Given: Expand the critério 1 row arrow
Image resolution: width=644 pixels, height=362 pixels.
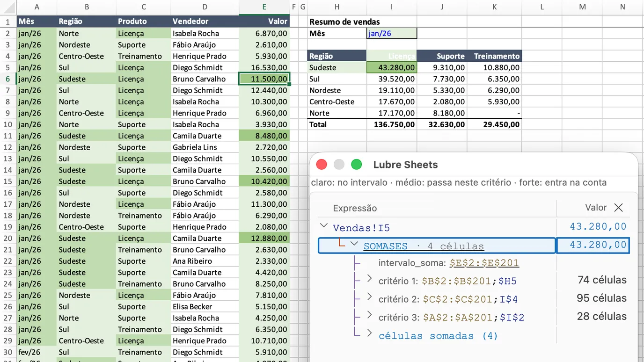Looking at the screenshot, I should pos(370,278).
